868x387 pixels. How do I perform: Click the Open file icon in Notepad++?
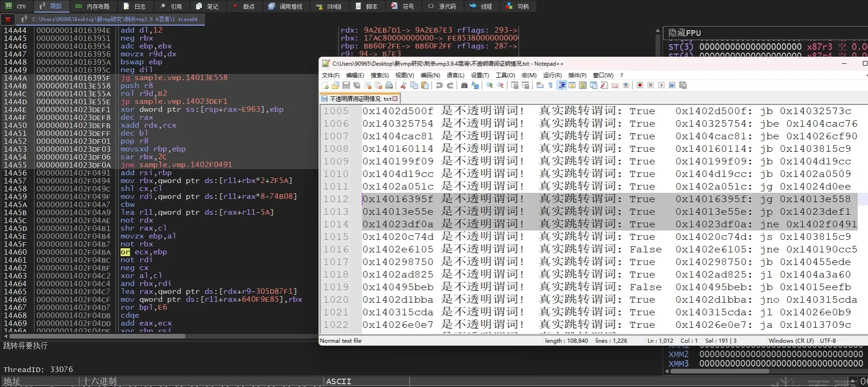[335, 85]
